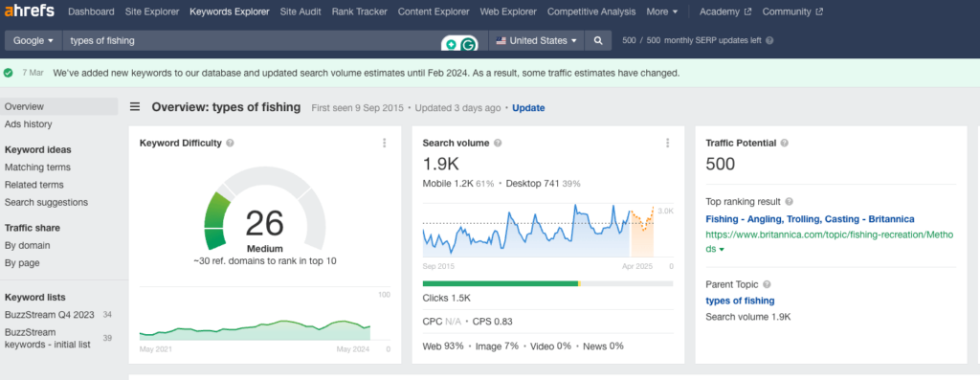Click help icon beside Parent Topic
Image resolution: width=980 pixels, height=380 pixels.
(767, 284)
